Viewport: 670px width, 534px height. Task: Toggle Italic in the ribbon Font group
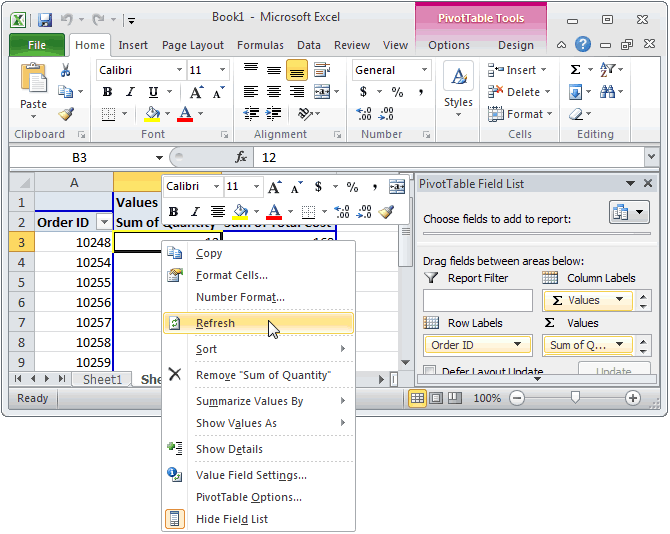click(x=130, y=92)
